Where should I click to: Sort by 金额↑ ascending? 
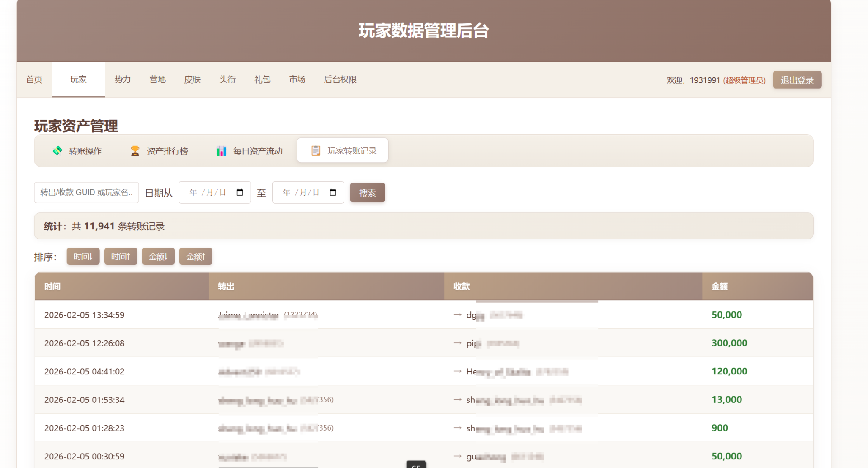[196, 257]
